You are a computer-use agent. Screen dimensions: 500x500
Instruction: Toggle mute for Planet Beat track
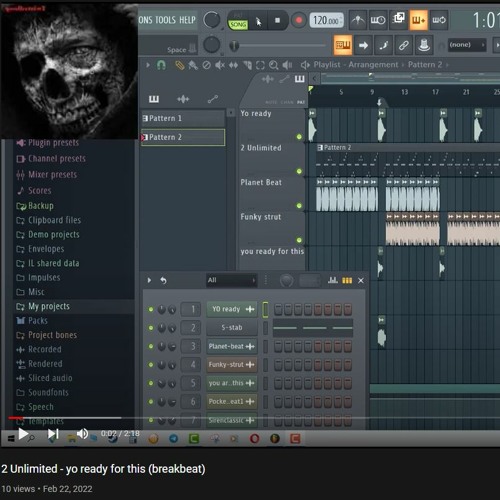[299, 206]
